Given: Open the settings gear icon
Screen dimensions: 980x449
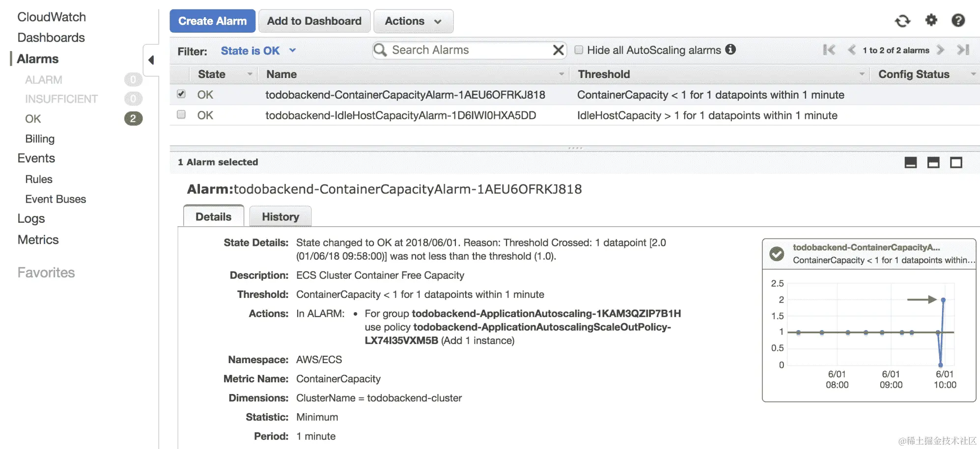Looking at the screenshot, I should (931, 20).
